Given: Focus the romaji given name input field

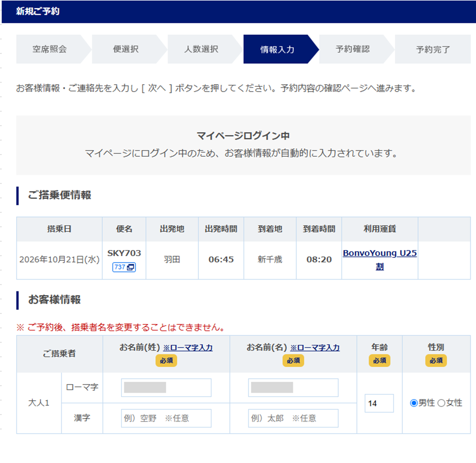Looking at the screenshot, I should [293, 387].
